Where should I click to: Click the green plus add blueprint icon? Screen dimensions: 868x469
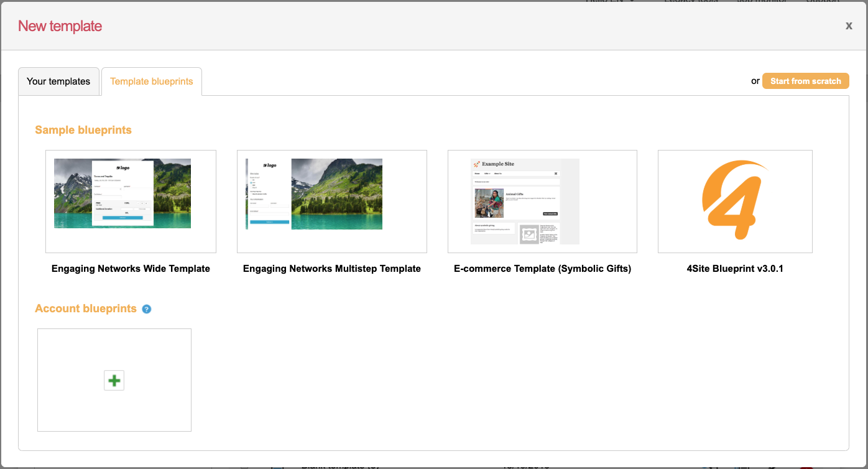click(x=114, y=380)
